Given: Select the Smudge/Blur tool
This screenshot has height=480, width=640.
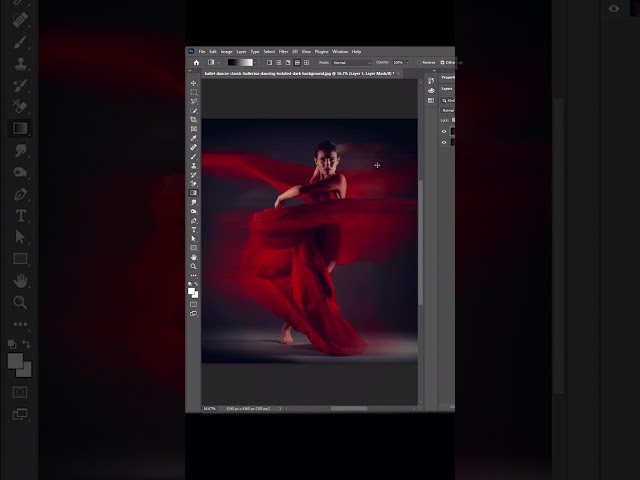Looking at the screenshot, I should click(193, 202).
